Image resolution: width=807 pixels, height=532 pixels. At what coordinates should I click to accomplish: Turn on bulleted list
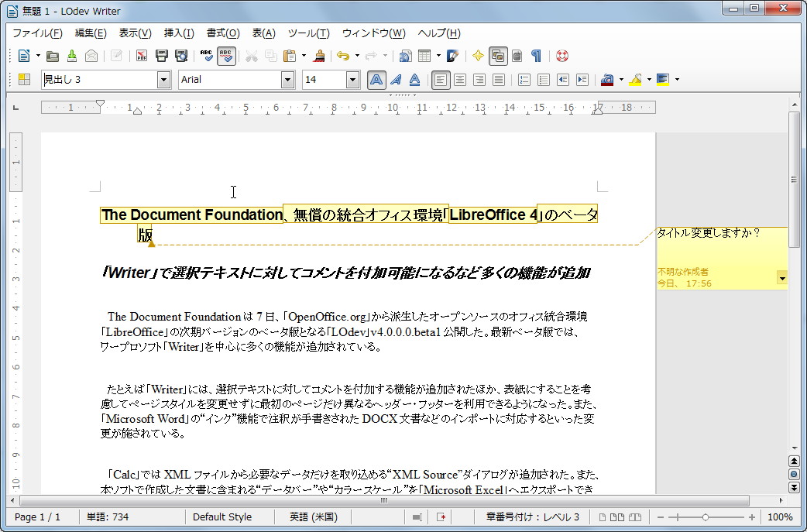pos(544,80)
